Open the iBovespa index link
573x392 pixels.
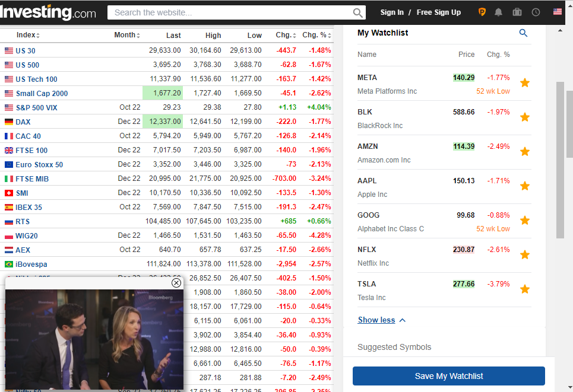tap(31, 264)
